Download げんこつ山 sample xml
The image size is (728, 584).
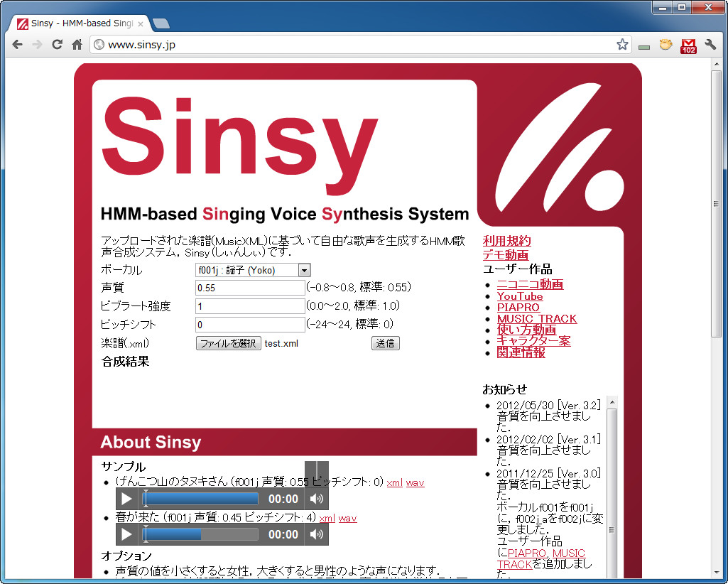point(395,482)
